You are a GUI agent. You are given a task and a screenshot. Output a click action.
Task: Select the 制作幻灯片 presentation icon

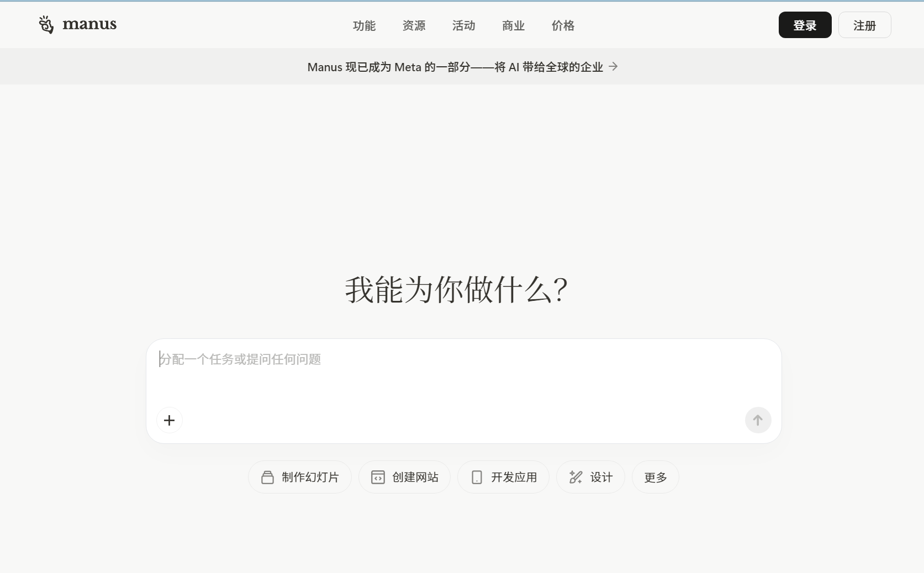(x=267, y=477)
